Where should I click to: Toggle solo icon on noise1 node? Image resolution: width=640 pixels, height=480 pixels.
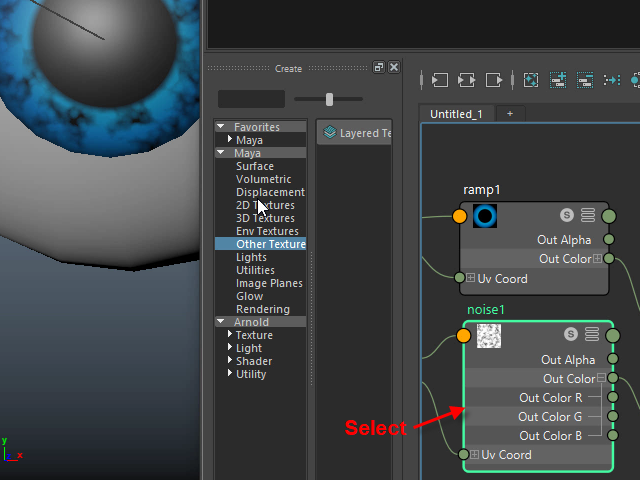pos(571,335)
